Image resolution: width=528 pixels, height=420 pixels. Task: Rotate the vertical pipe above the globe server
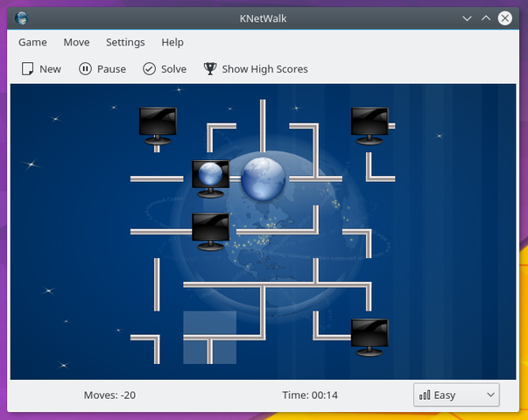(x=263, y=126)
